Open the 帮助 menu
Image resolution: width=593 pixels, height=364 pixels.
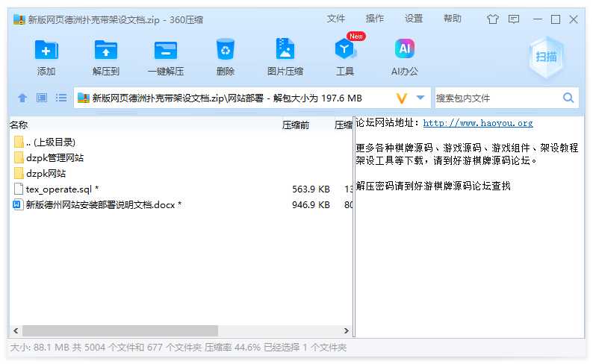(453, 19)
